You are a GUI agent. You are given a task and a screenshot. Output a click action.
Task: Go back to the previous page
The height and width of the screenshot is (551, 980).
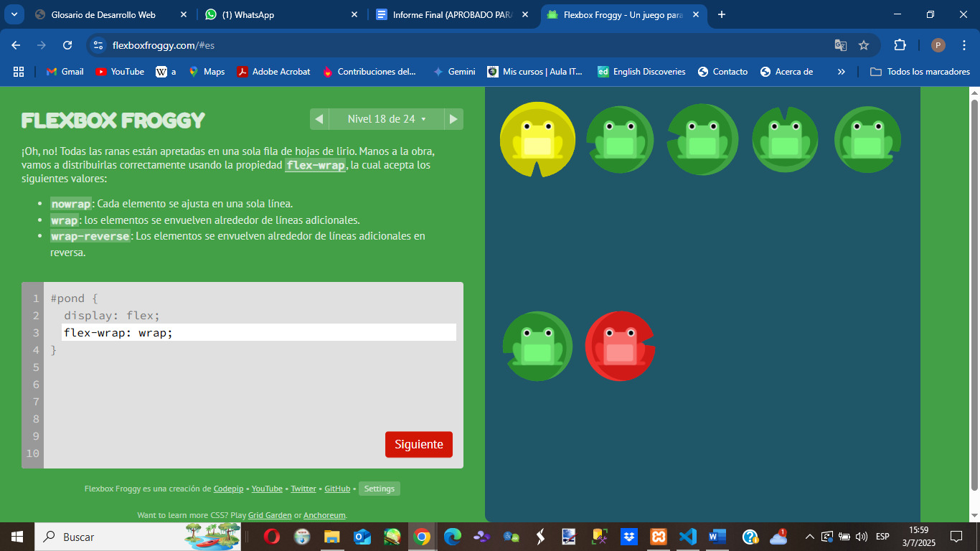point(16,45)
